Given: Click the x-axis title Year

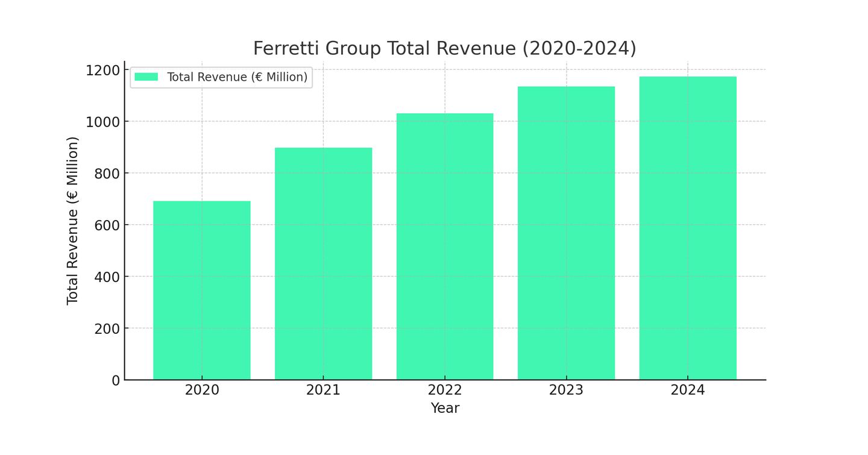Looking at the screenshot, I should click(445, 409).
